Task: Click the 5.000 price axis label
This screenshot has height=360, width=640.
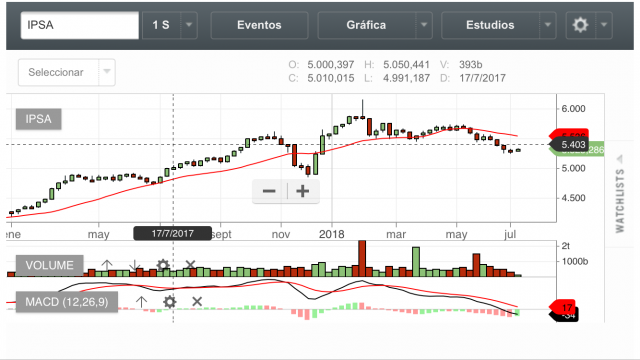Action: click(x=573, y=168)
